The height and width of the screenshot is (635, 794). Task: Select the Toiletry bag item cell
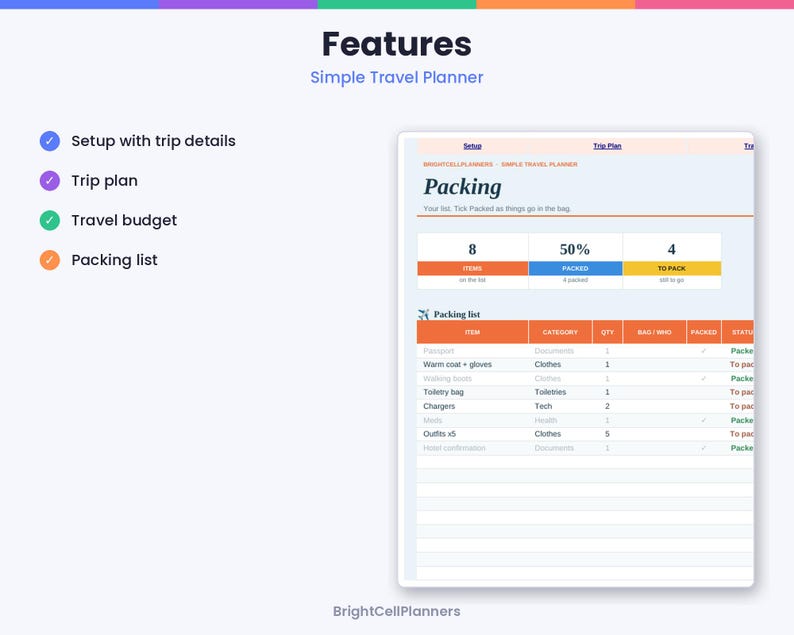(x=472, y=392)
